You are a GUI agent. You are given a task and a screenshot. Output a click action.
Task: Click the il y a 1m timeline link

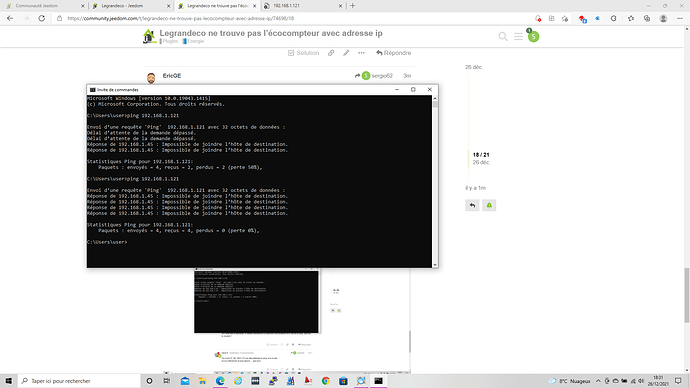pyautogui.click(x=476, y=188)
